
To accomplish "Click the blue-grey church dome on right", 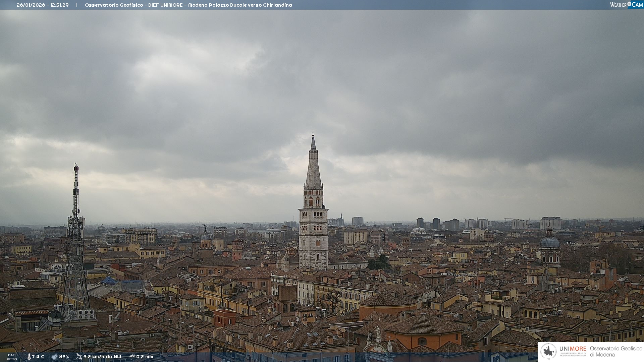I will (x=550, y=242).
